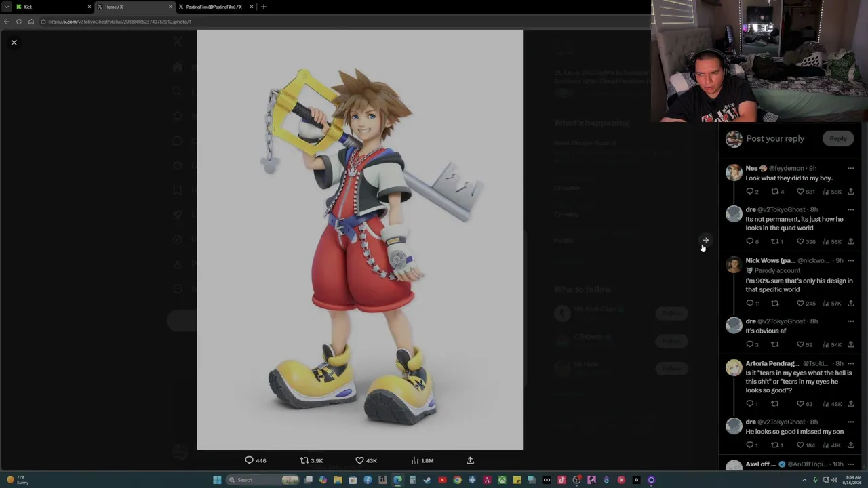Open Artoria Pendrag profile name link
Viewport: 868px width, 488px height.
point(772,363)
